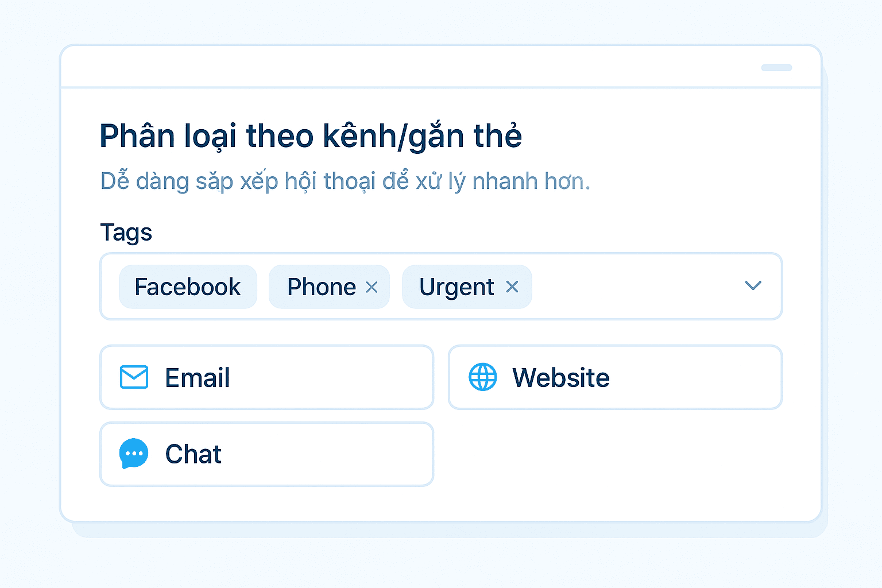Click the subtitle "Dễ dàng sắp xếp hội thoại"
The height and width of the screenshot is (588, 882).
pyautogui.click(x=345, y=181)
